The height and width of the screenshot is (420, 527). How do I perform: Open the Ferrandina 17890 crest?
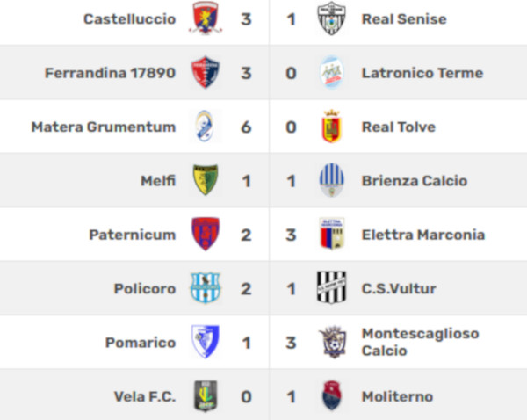pyautogui.click(x=206, y=72)
